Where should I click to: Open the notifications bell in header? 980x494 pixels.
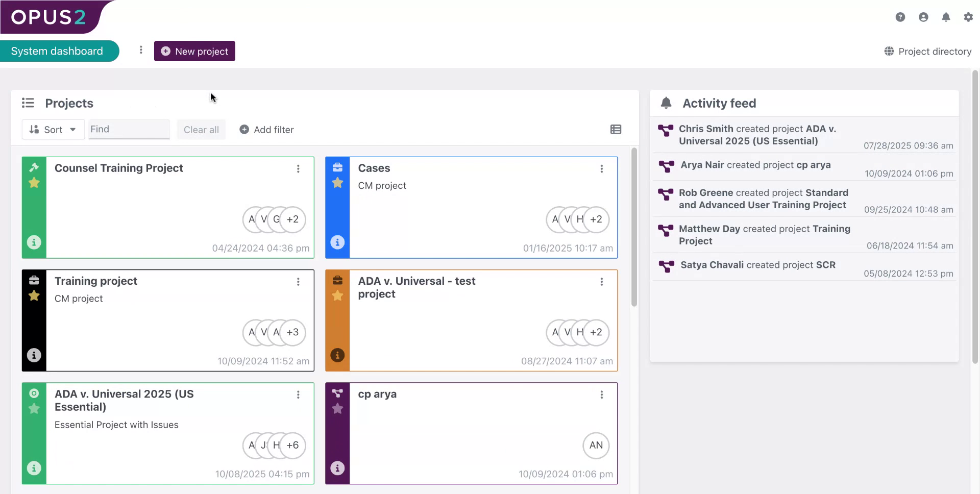point(946,17)
